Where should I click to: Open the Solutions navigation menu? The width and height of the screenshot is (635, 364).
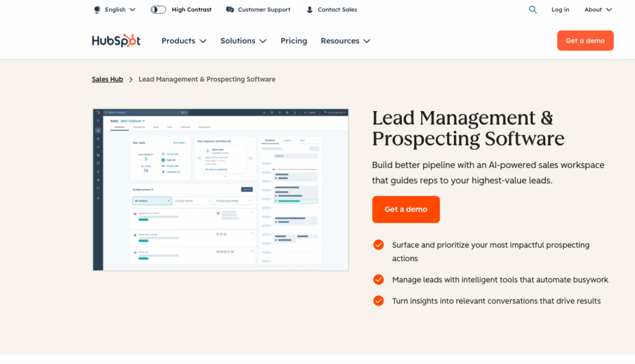pos(243,41)
